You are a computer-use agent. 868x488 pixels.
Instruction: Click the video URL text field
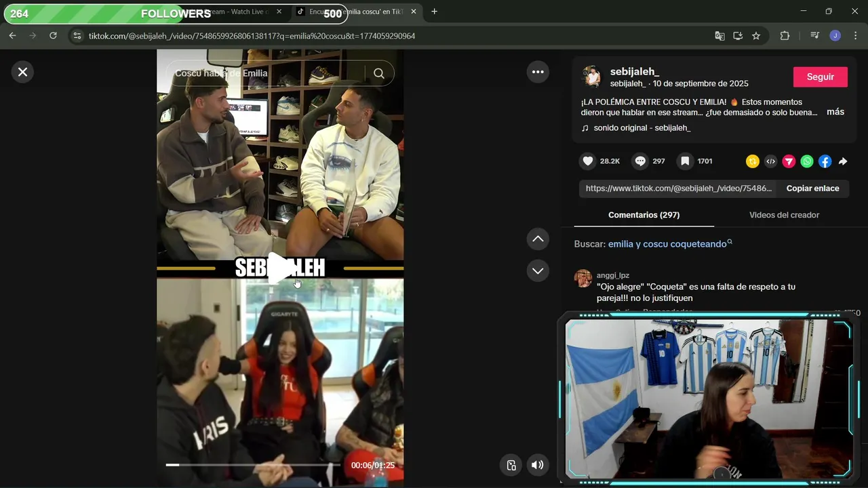[x=679, y=188]
